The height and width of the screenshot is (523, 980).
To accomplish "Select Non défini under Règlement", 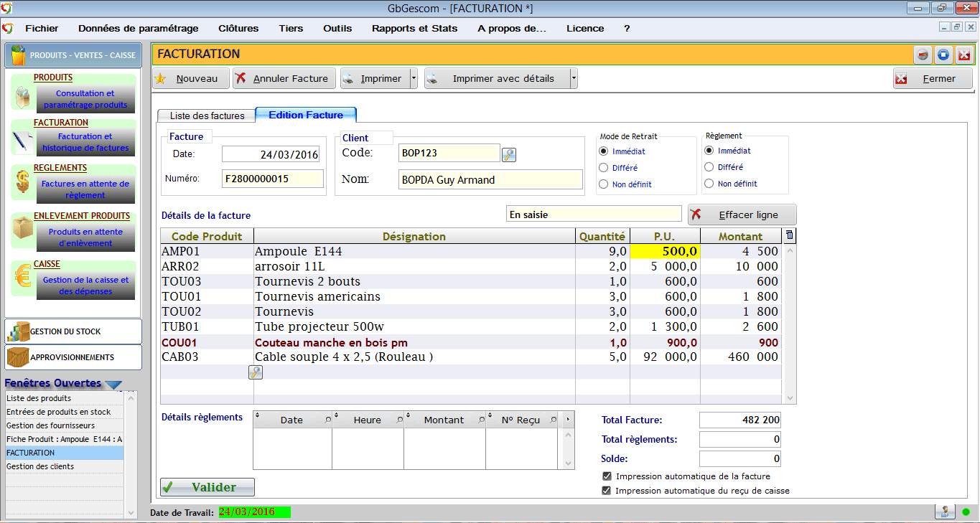I will (709, 184).
